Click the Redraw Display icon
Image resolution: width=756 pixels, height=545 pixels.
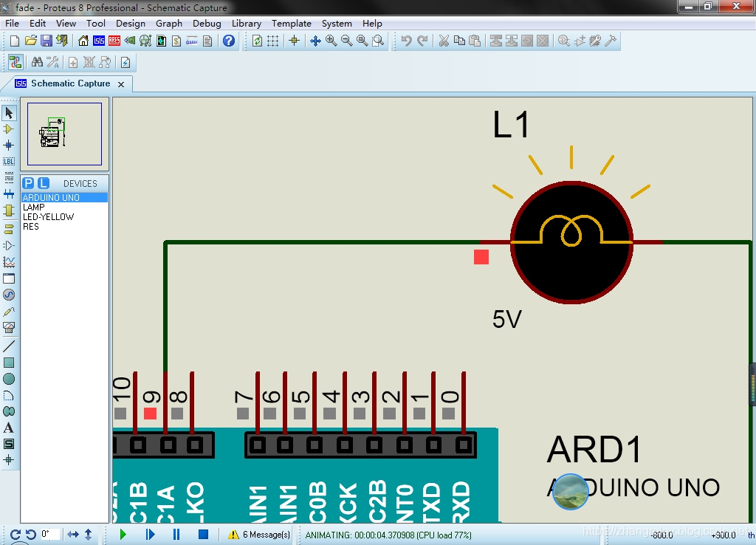pos(258,41)
